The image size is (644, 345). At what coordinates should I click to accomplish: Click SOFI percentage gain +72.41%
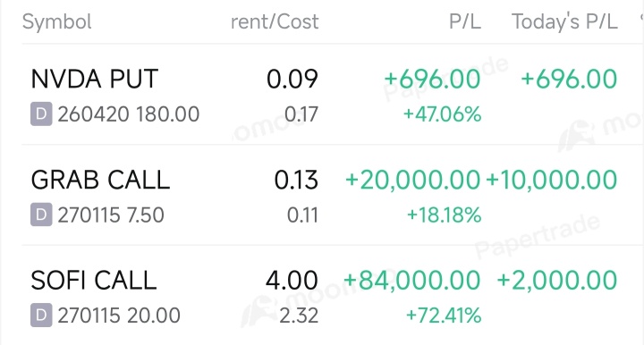(444, 316)
